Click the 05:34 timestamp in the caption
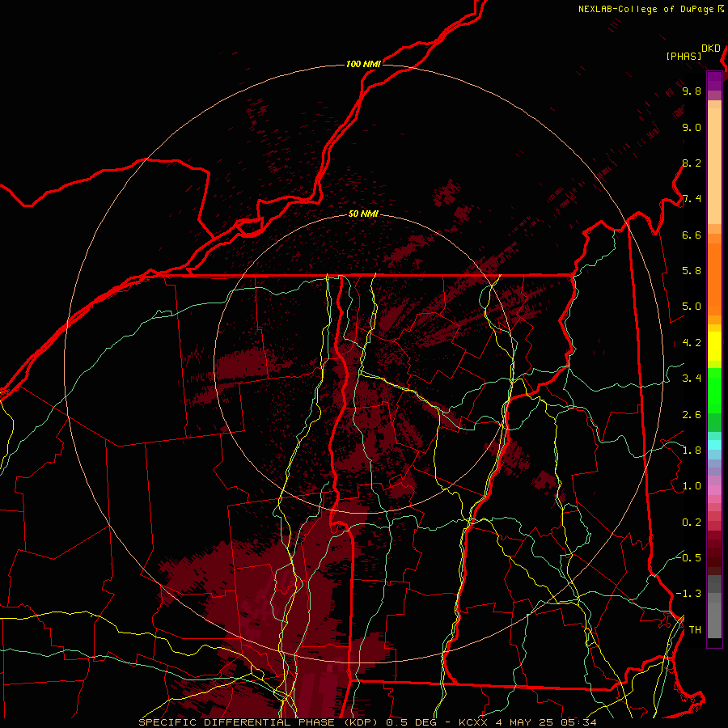 coord(579,722)
